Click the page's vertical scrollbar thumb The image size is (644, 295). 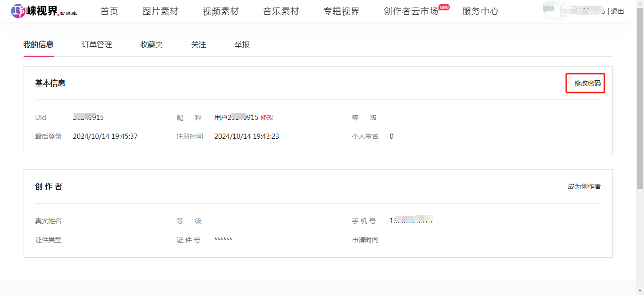[640, 94]
